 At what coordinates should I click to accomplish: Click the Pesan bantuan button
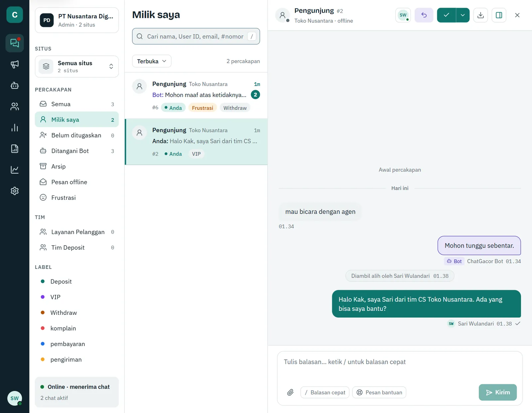(x=379, y=392)
